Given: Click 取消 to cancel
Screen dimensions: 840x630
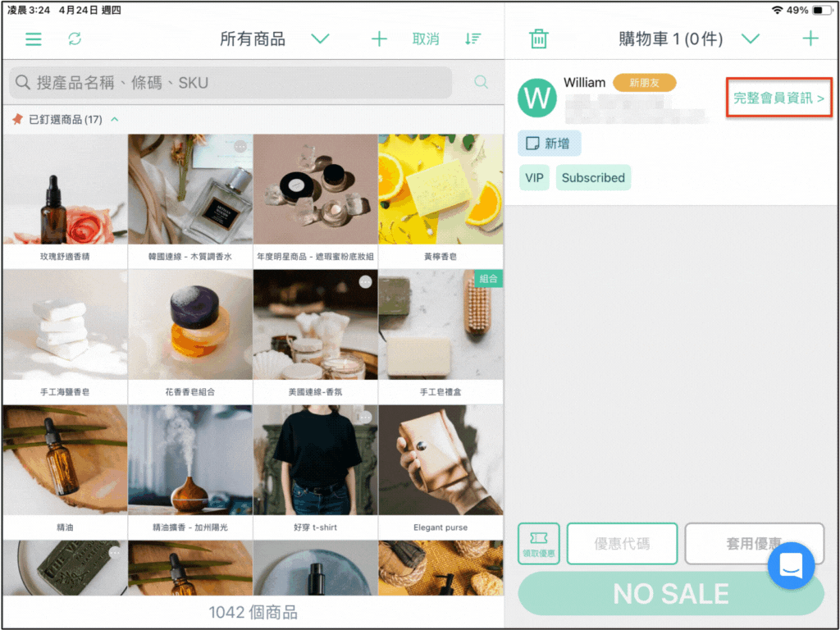Looking at the screenshot, I should coord(426,39).
